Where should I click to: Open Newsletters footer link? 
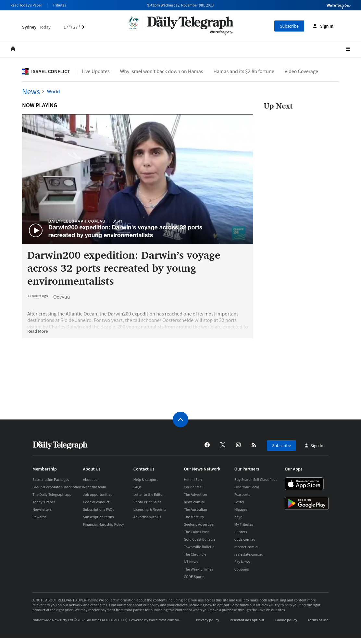42,509
